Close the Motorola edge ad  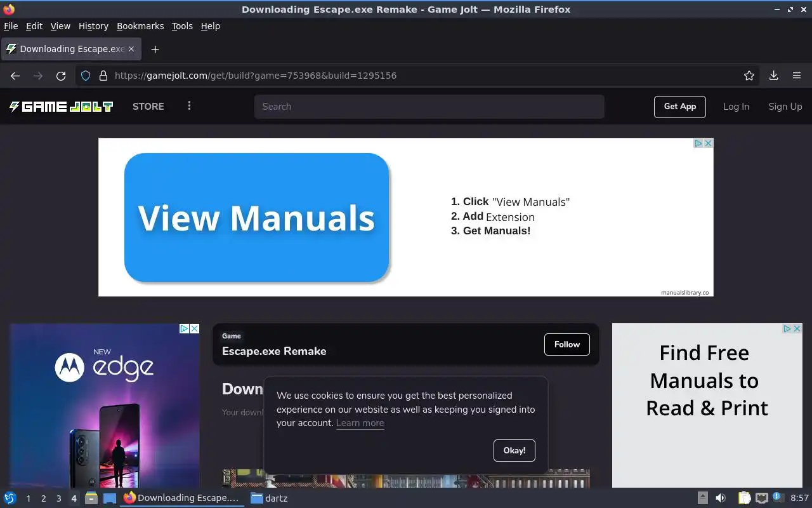tap(195, 329)
